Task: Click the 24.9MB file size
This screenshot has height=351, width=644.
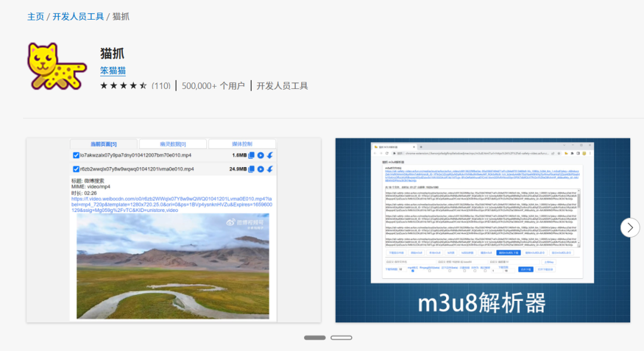Action: point(238,169)
